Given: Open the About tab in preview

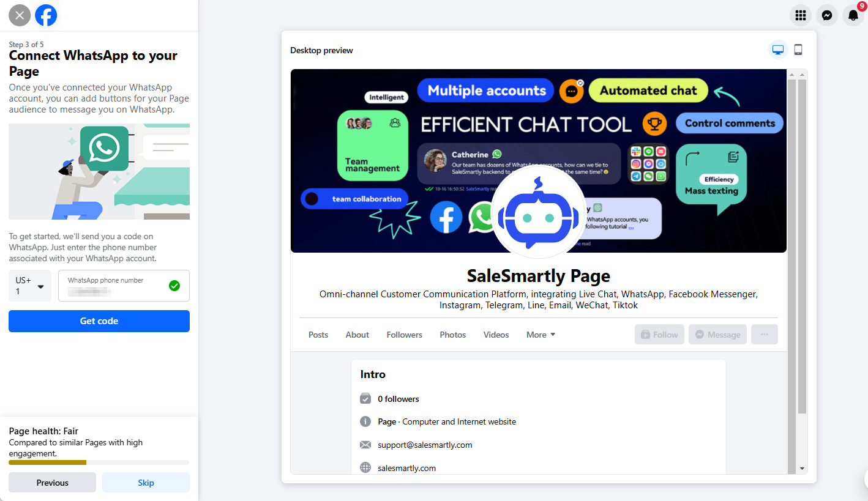Looking at the screenshot, I should [357, 335].
